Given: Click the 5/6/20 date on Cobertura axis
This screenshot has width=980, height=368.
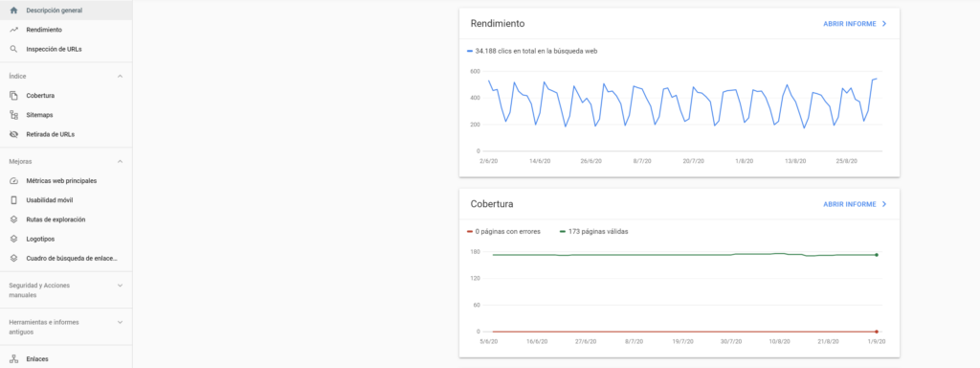Looking at the screenshot, I should coord(488,342).
